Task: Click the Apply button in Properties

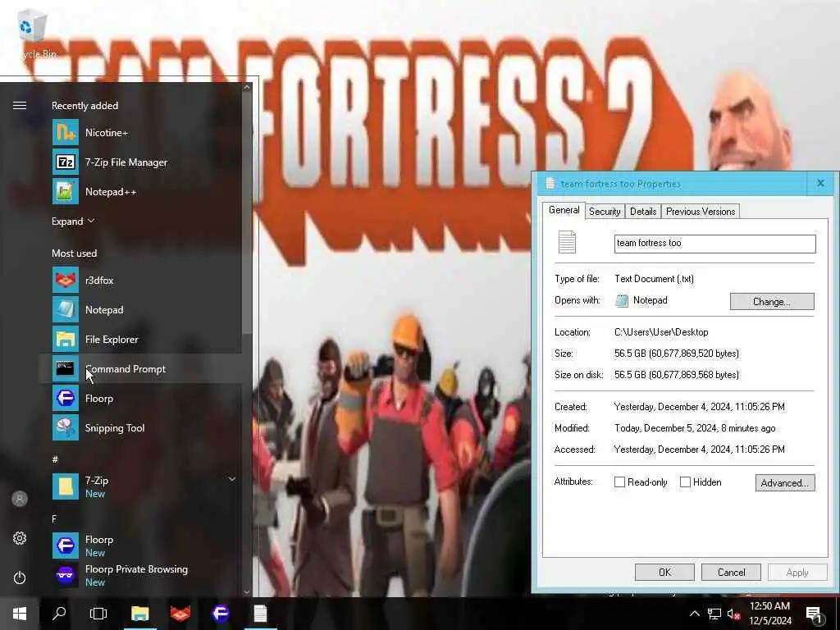Action: pyautogui.click(x=797, y=572)
